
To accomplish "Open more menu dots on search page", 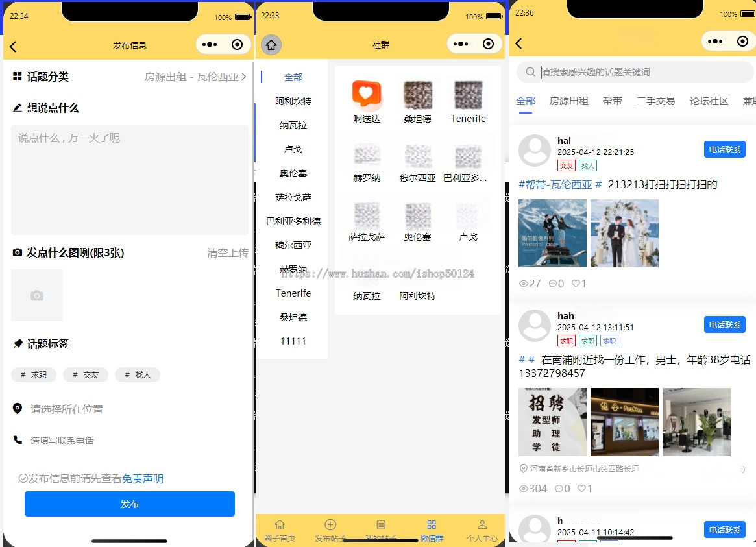I will click(x=715, y=42).
